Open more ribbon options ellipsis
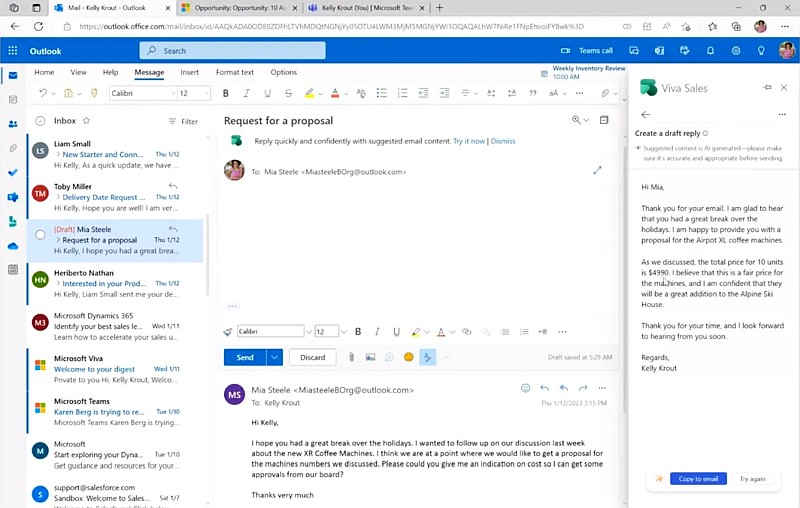Screen dimensions: 800x508 [579, 93]
